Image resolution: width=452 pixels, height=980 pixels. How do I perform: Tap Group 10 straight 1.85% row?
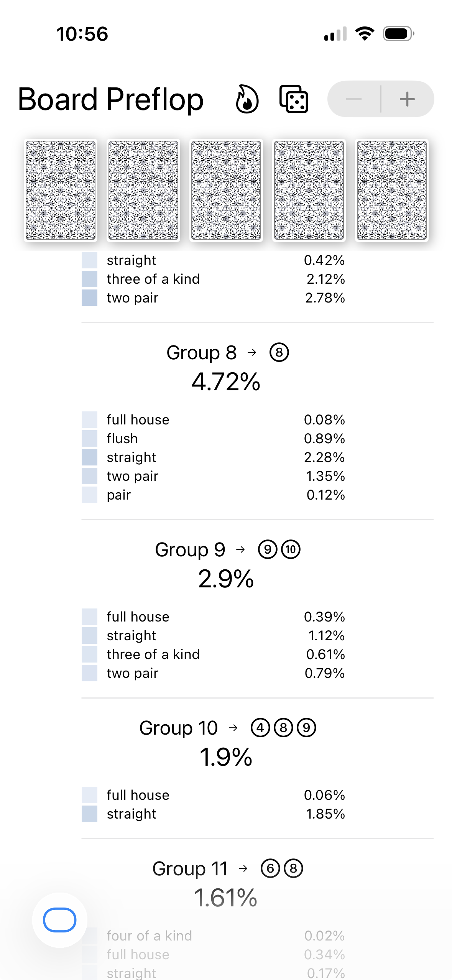tap(213, 814)
